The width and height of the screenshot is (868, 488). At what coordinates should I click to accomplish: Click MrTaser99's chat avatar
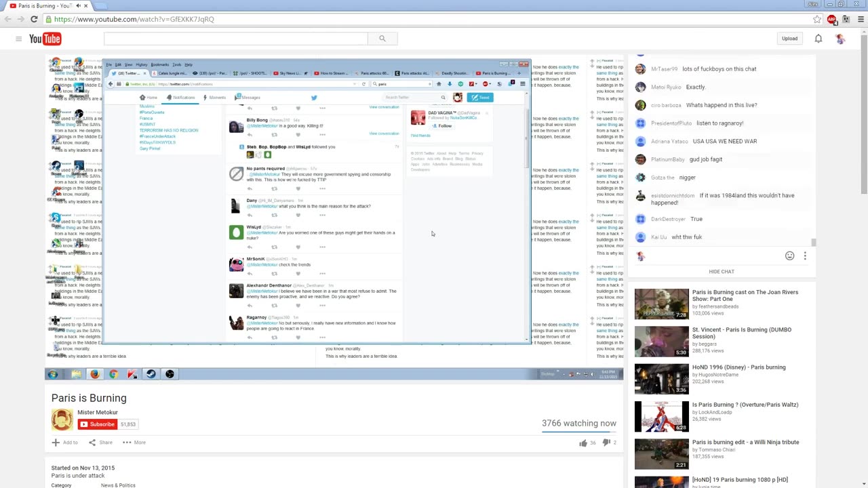coord(640,69)
